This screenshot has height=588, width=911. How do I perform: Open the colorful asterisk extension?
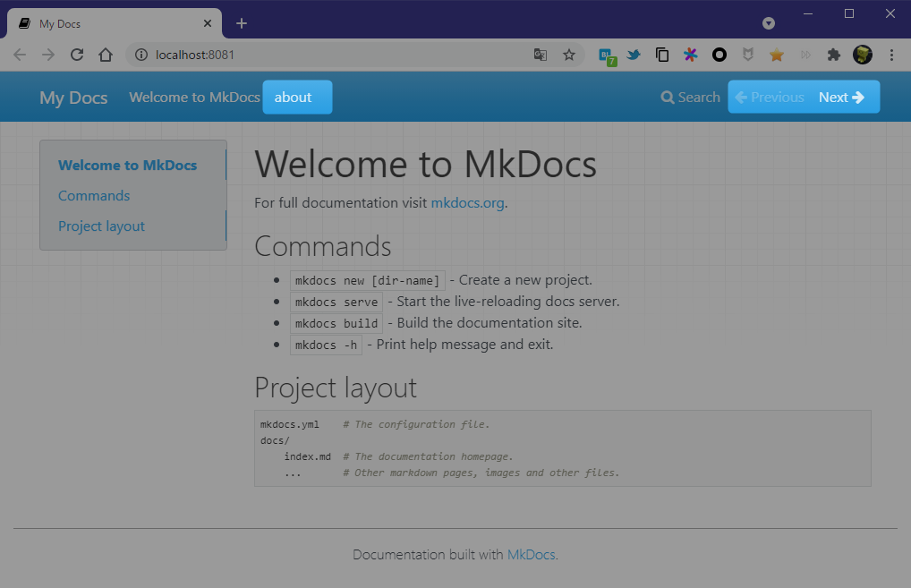coord(690,55)
